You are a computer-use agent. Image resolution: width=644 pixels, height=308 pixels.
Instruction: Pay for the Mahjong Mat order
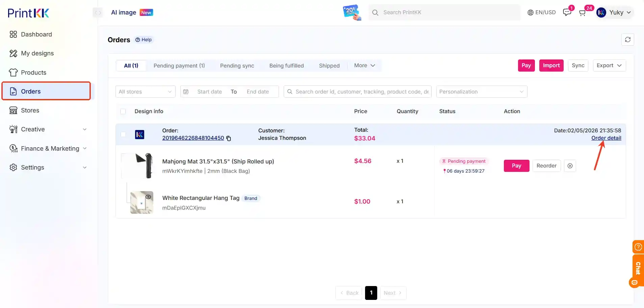516,165
